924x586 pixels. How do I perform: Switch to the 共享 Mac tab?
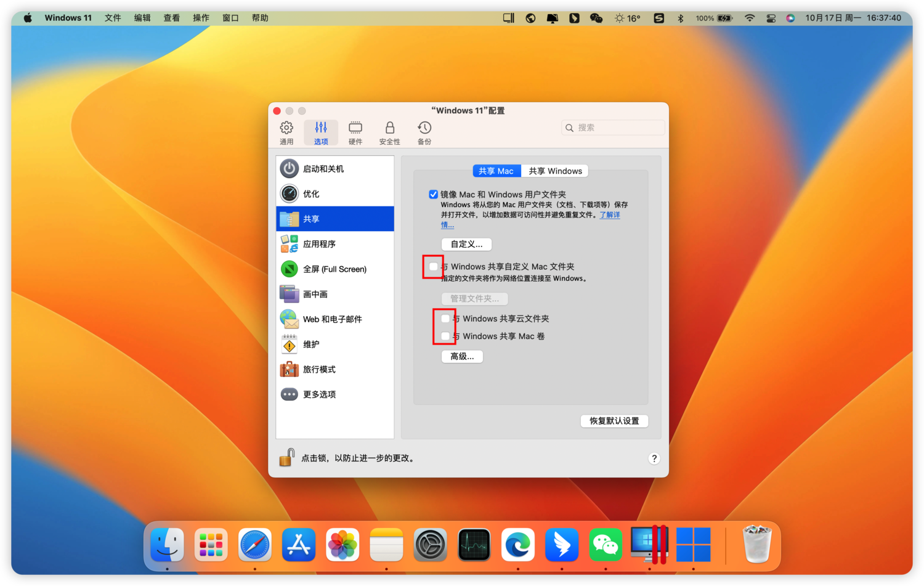(x=496, y=171)
